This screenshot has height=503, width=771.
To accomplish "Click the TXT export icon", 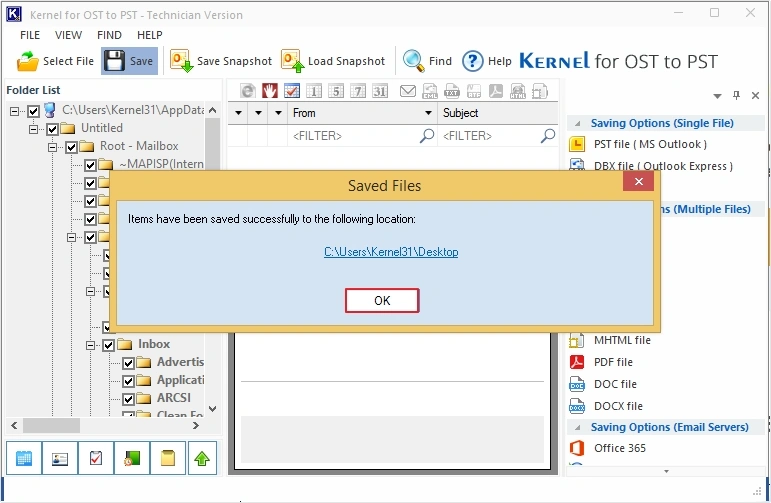I will [x=451, y=91].
